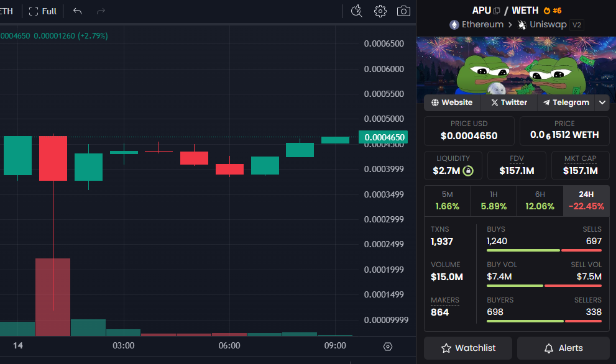Click the 09:00 time axis label
616x364 pixels.
pyautogui.click(x=335, y=345)
